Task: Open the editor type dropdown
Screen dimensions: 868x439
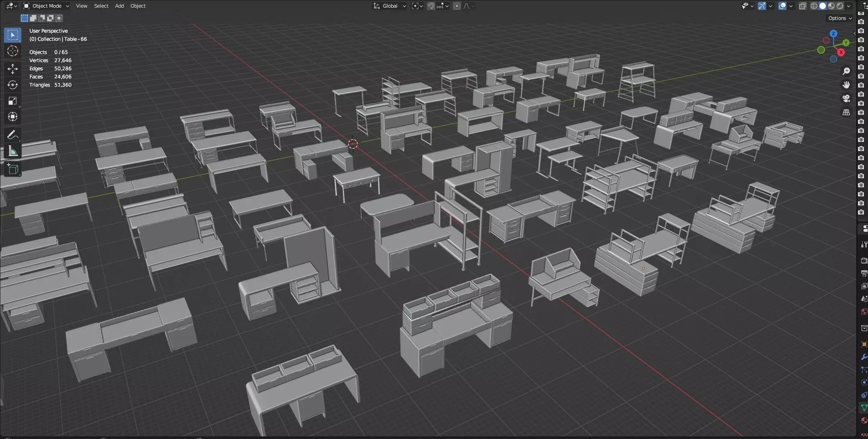Action: tap(11, 6)
